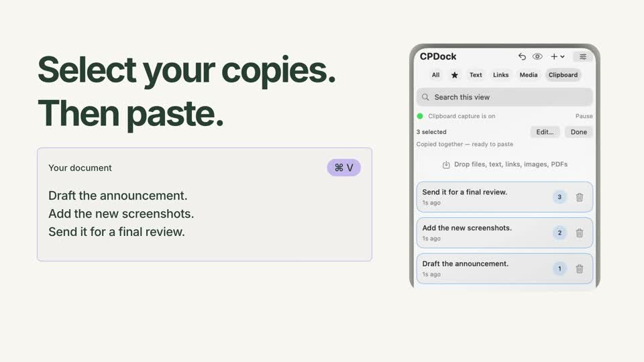
Task: Delete 'Send it for a final review' clip
Action: coord(579,197)
